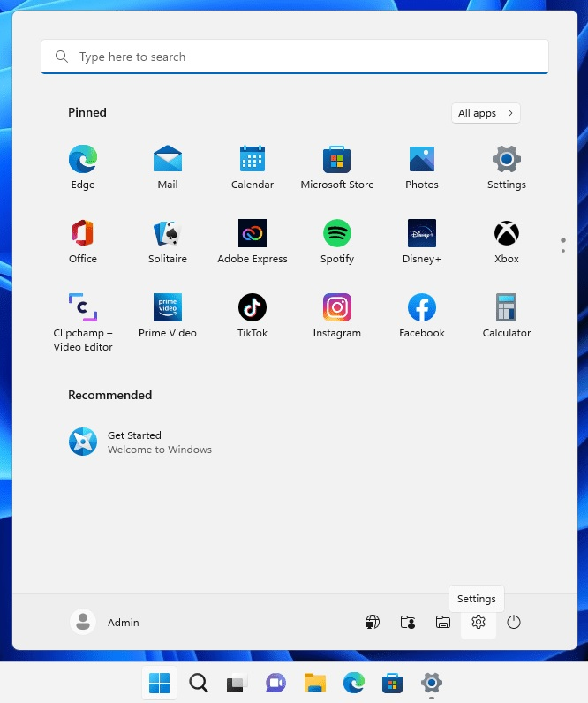Open Microsoft Store from pinned apps
Viewport: 588px width, 703px height.
pos(337,167)
